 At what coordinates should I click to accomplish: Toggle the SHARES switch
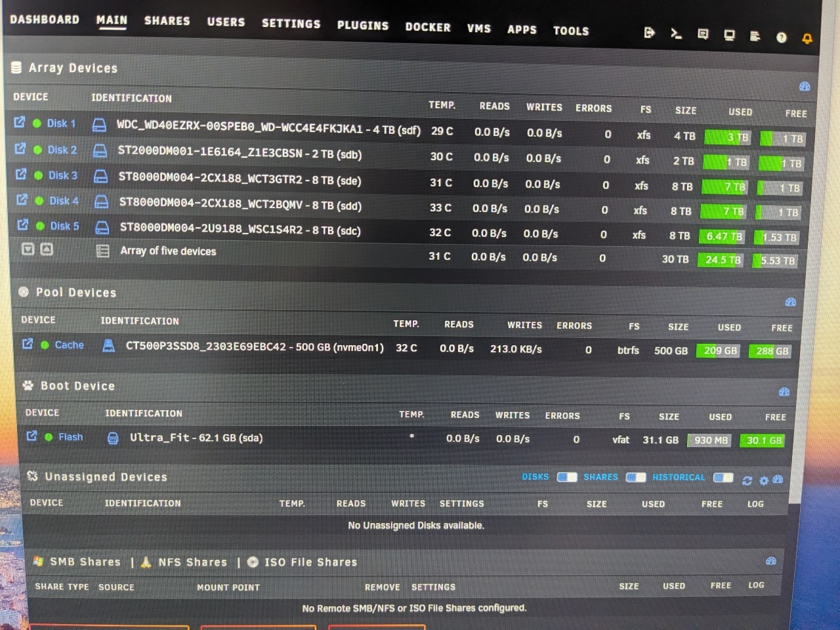pos(635,477)
